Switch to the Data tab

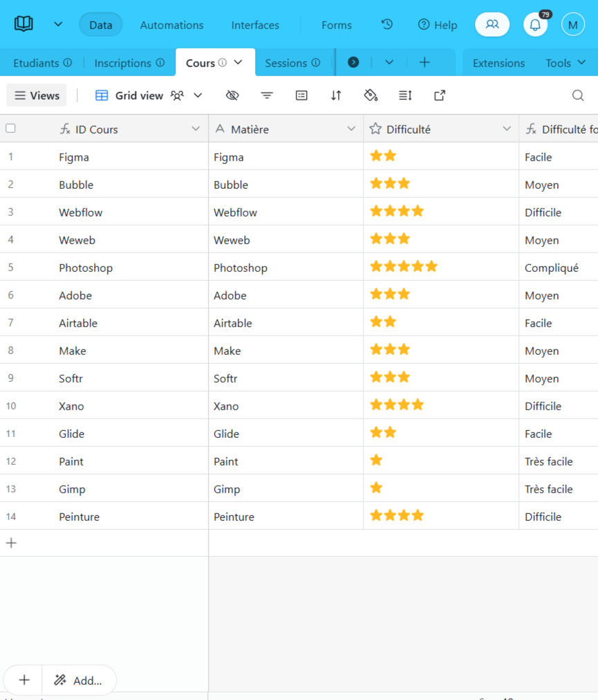(100, 25)
